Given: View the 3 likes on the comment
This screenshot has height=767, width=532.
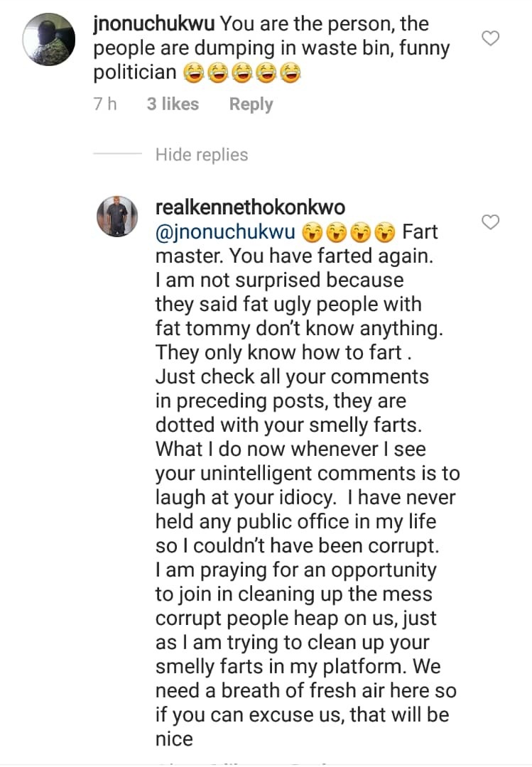Looking at the screenshot, I should (173, 104).
